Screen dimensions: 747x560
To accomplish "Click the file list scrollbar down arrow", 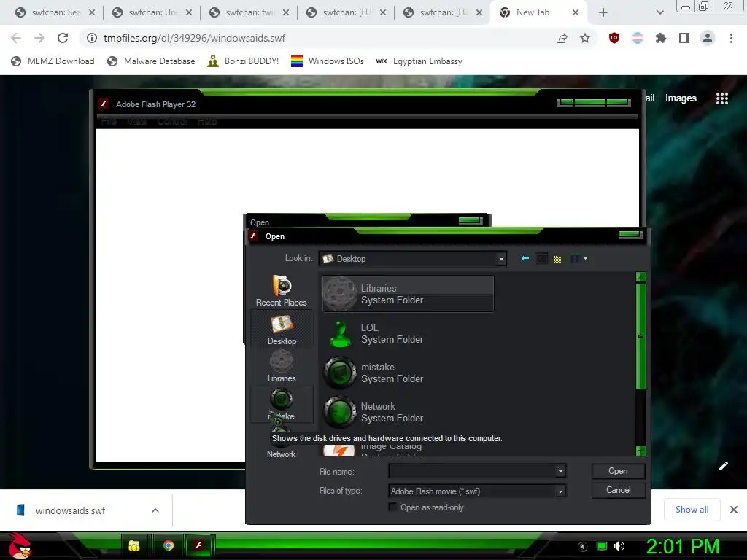I will [x=640, y=451].
